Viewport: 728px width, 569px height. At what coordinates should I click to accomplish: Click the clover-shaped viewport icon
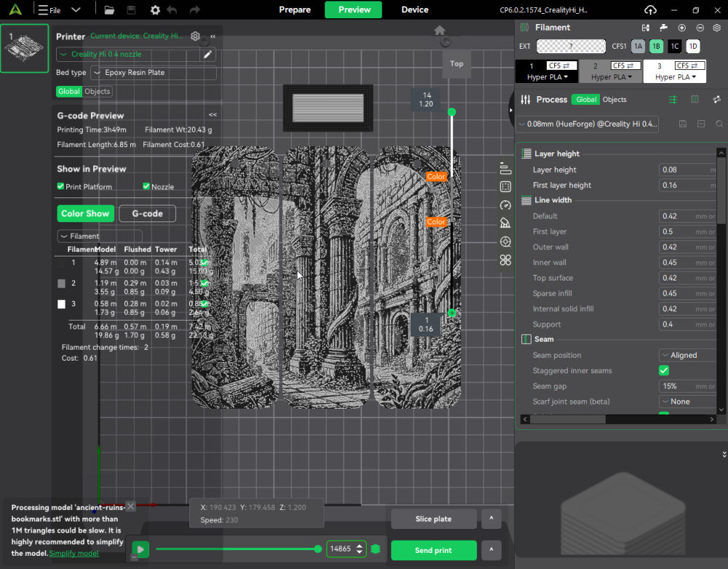click(x=505, y=260)
